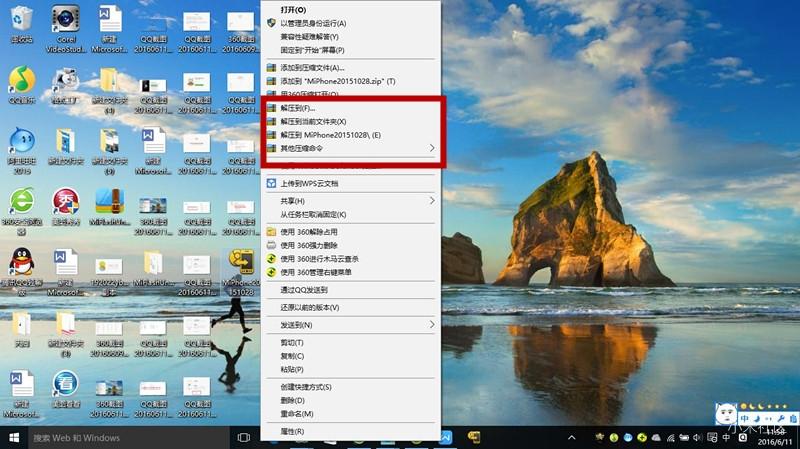Viewport: 800px width, 449px height.
Task: Select Use 360 to release file lock
Action: (x=350, y=232)
